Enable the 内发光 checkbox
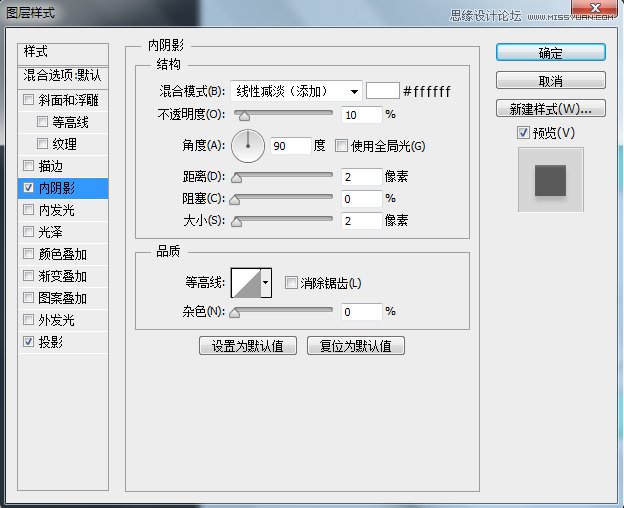 (28, 209)
